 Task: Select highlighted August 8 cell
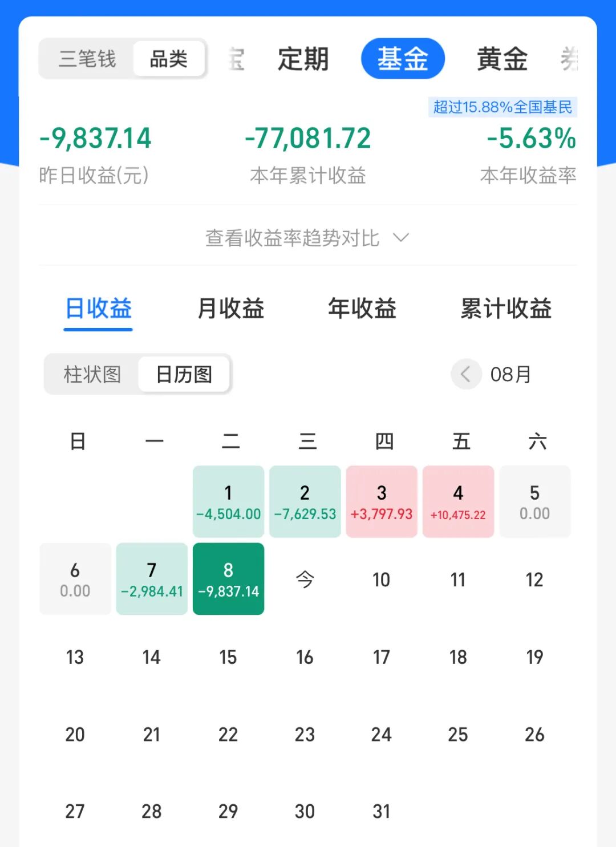pyautogui.click(x=228, y=579)
